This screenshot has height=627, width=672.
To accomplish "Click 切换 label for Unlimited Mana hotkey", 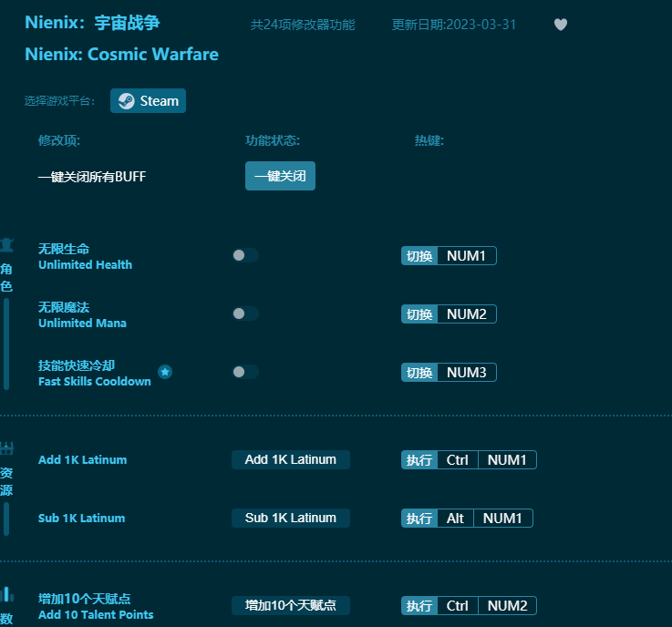I will click(419, 313).
